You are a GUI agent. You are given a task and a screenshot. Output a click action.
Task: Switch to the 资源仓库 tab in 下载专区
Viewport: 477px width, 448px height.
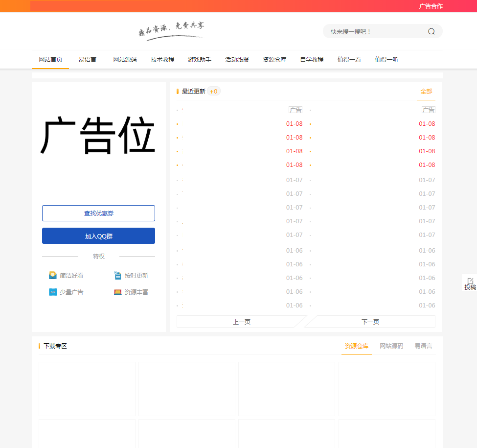(356, 346)
